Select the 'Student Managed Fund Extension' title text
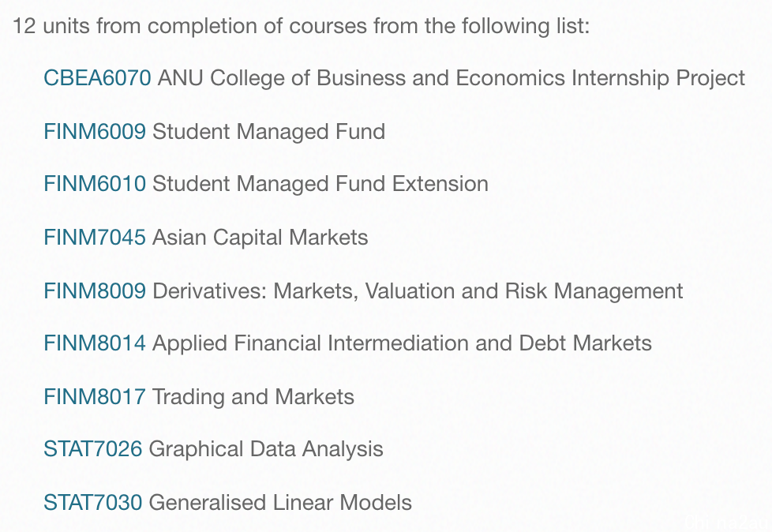The height and width of the screenshot is (532, 772). click(x=320, y=184)
